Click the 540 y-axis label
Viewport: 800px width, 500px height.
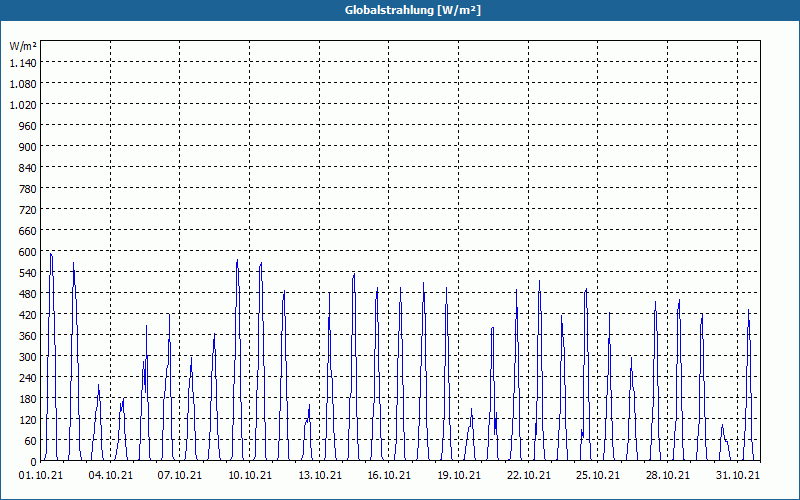point(29,273)
